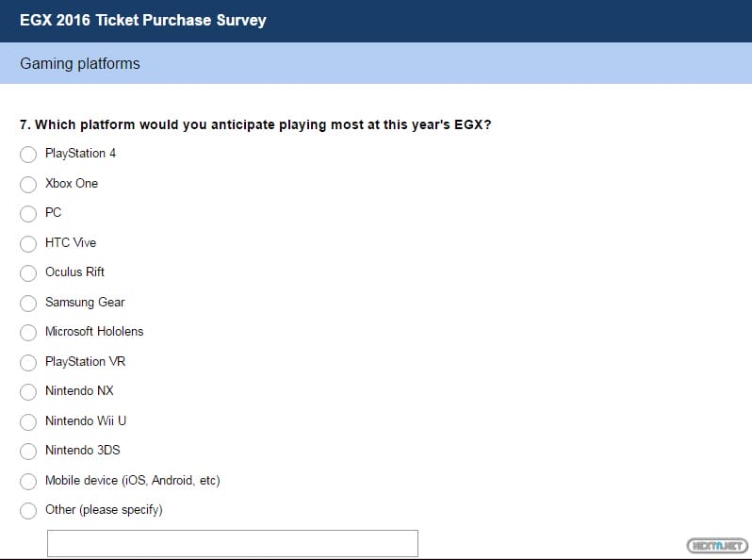Click the NextN.net watermark logo

[x=716, y=545]
